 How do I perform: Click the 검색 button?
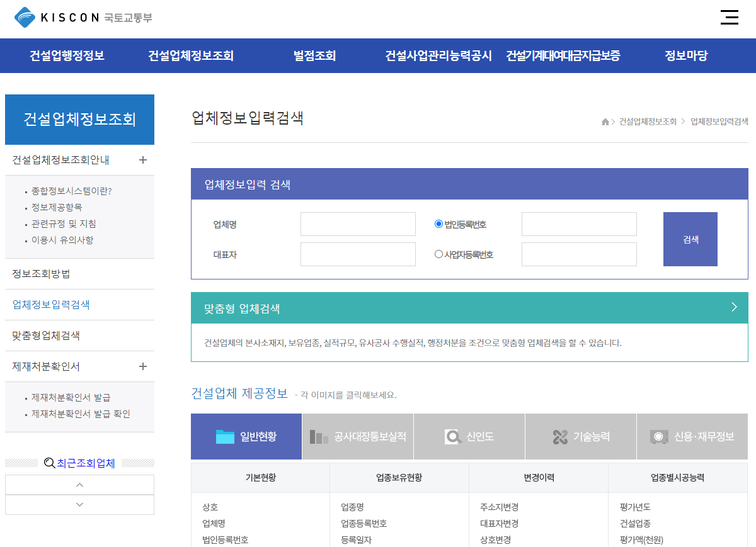690,239
